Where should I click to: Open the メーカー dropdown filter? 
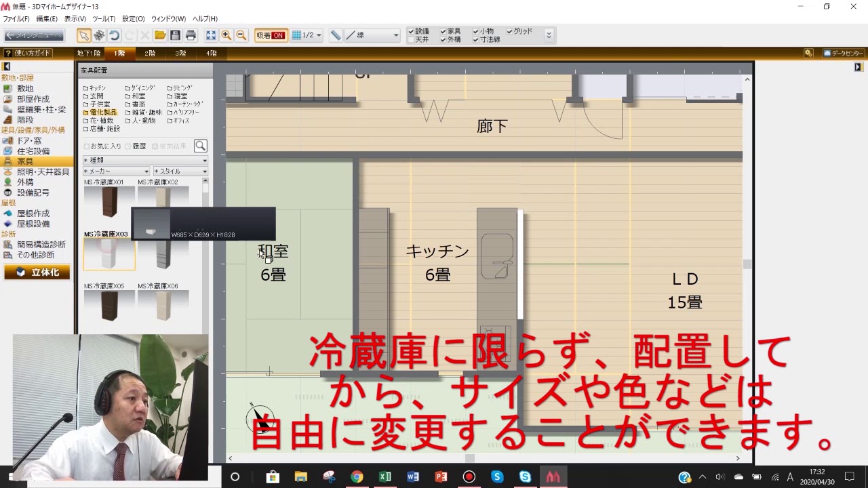point(115,171)
